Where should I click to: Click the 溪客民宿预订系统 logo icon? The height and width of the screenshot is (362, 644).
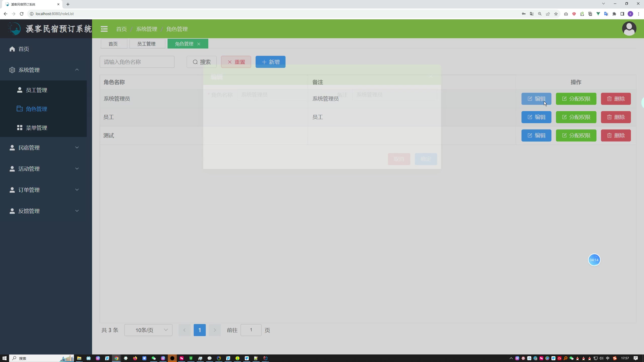click(x=14, y=29)
